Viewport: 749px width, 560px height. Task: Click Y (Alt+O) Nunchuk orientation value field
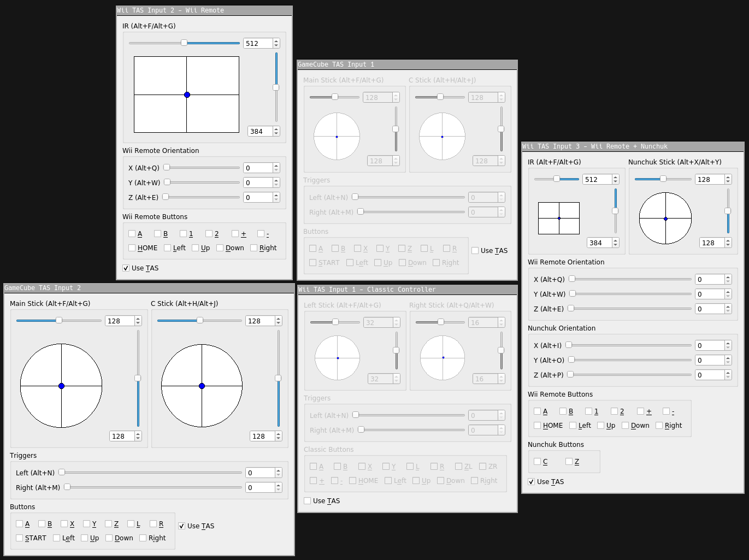click(x=713, y=360)
